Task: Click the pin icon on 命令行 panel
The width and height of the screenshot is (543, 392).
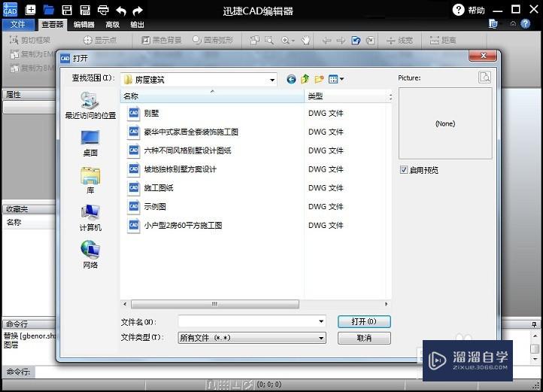Action: pyautogui.click(x=534, y=324)
